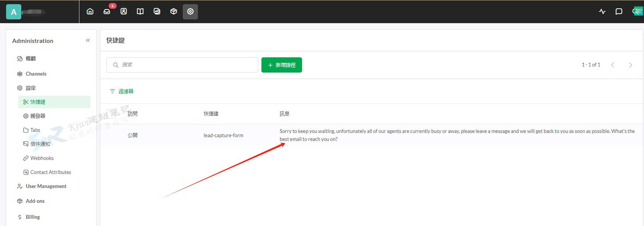This screenshot has height=226, width=644.
Task: Open the knowledge base book icon
Action: (x=140, y=11)
